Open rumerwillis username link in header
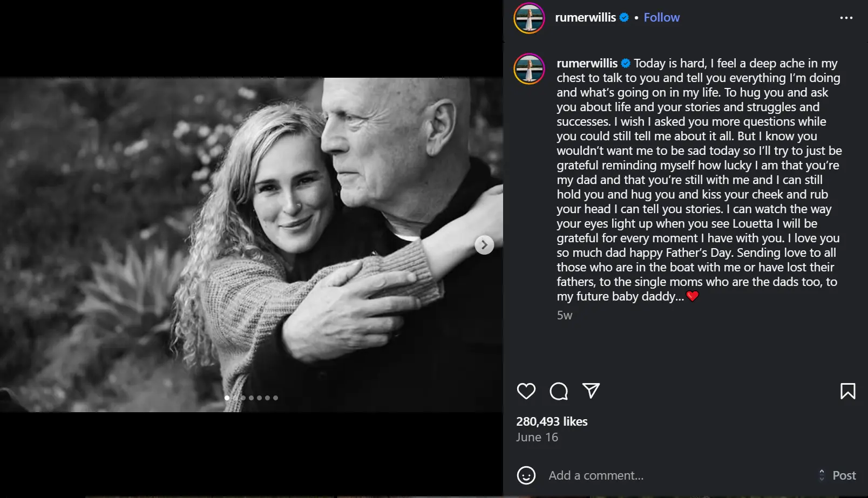868x498 pixels. tap(585, 17)
